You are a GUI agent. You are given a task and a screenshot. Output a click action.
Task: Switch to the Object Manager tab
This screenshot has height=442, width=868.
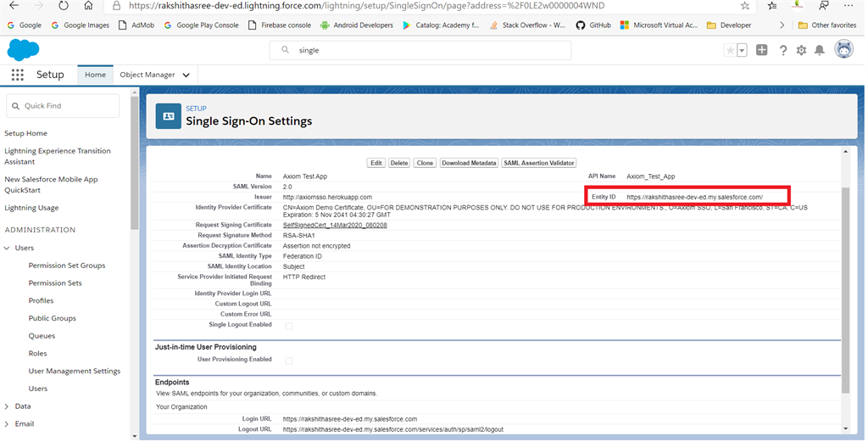click(147, 75)
